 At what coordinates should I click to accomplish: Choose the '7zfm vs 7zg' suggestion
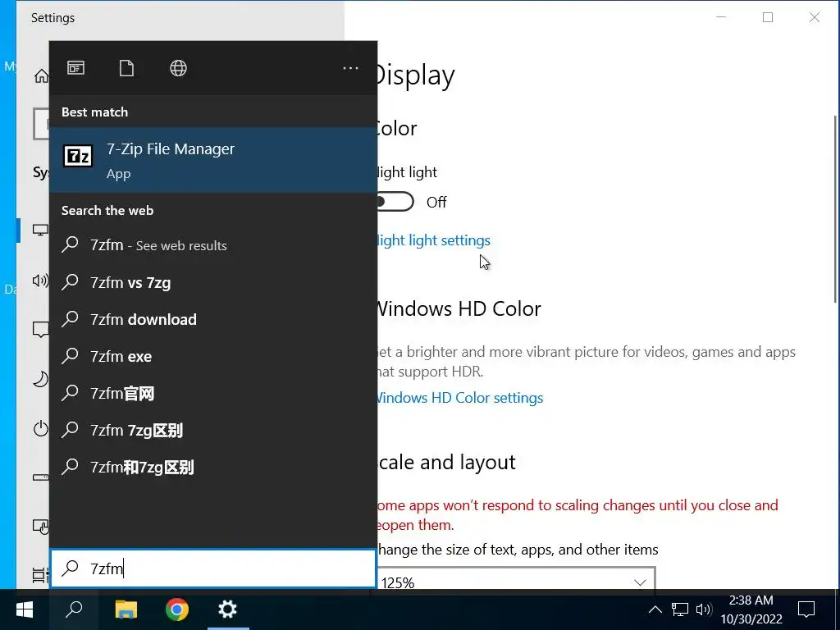point(213,282)
